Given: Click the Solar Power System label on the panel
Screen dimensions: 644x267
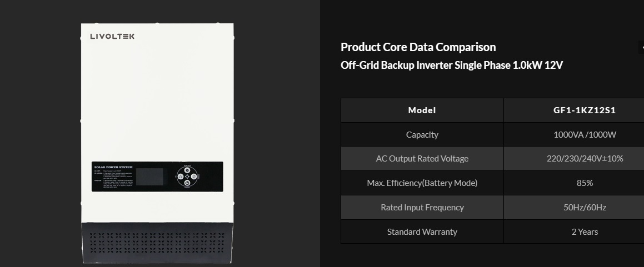Looking at the screenshot, I should [113, 165].
